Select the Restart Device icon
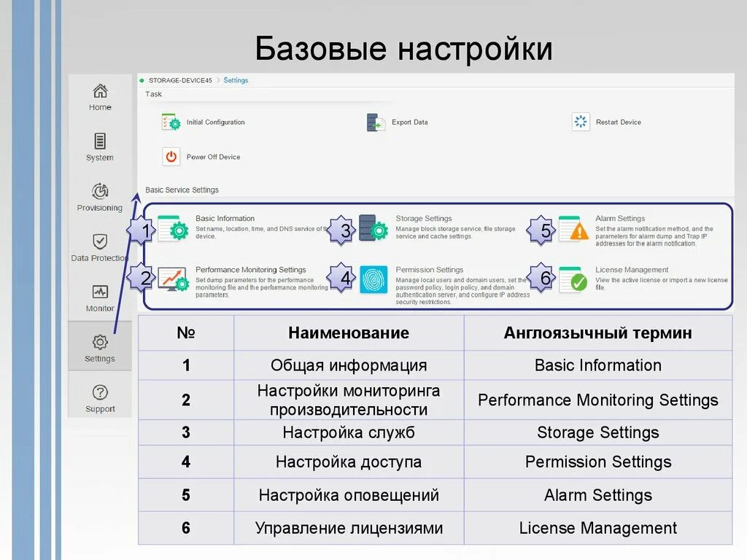This screenshot has height=560, width=747. coord(581,122)
